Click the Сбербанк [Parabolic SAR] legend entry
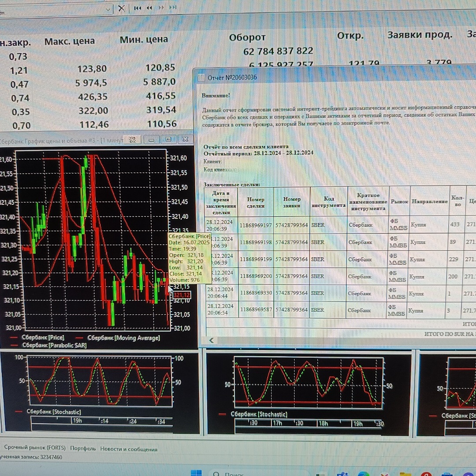476x476 pixels. point(54,345)
